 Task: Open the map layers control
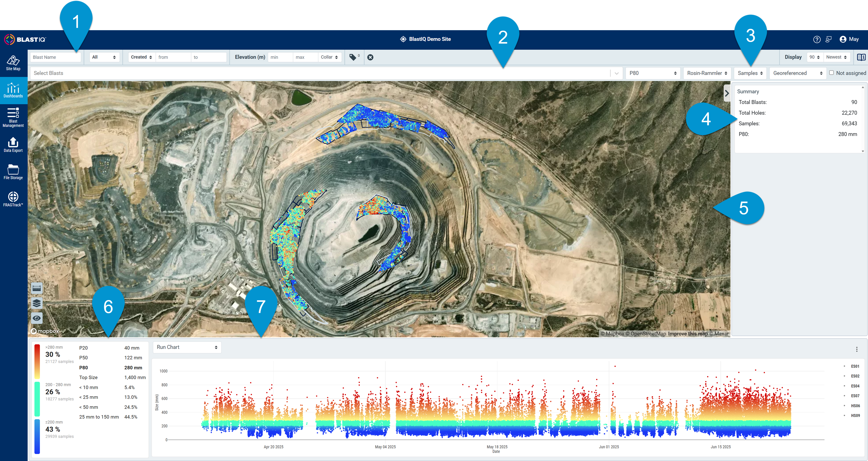point(37,303)
